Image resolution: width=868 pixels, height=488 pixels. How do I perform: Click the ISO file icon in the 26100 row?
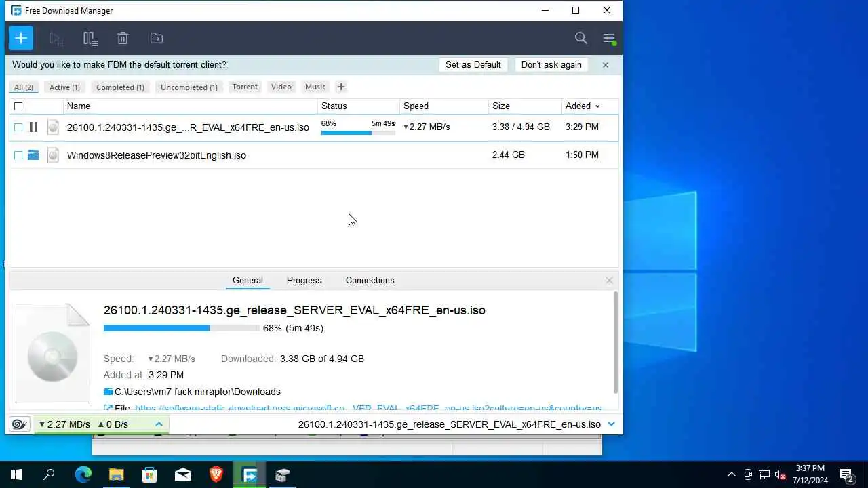point(53,127)
